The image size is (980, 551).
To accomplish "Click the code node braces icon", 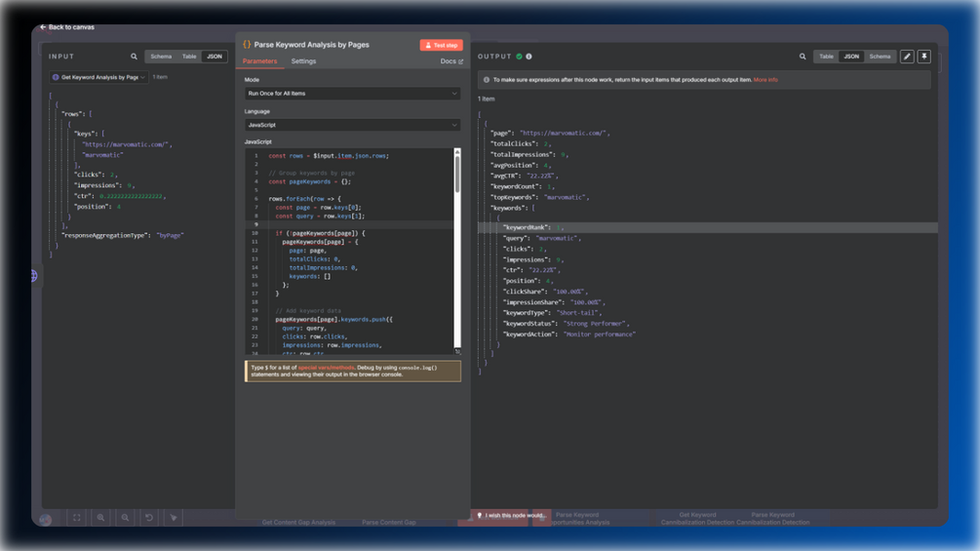I will (x=247, y=44).
